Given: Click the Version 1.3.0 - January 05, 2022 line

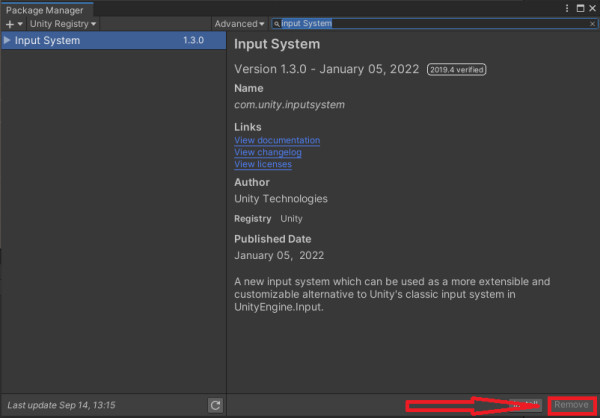Looking at the screenshot, I should pos(327,69).
